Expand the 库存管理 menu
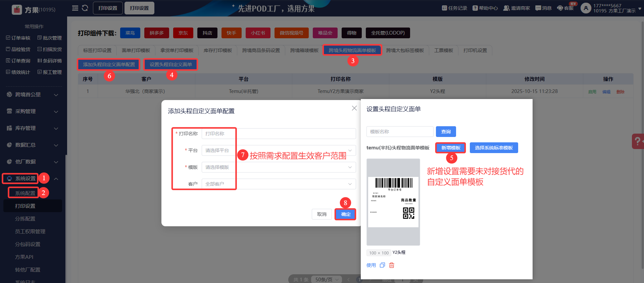This screenshot has height=283, width=644. [x=33, y=128]
